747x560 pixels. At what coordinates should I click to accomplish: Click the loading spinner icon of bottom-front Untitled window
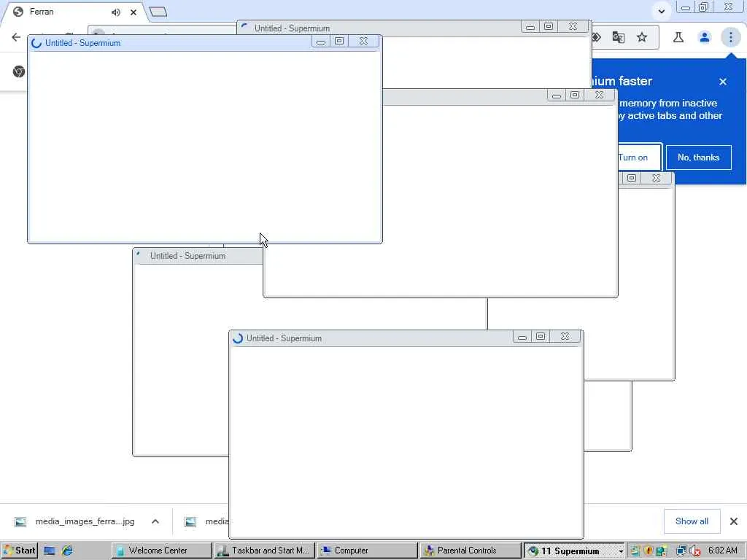coord(238,338)
